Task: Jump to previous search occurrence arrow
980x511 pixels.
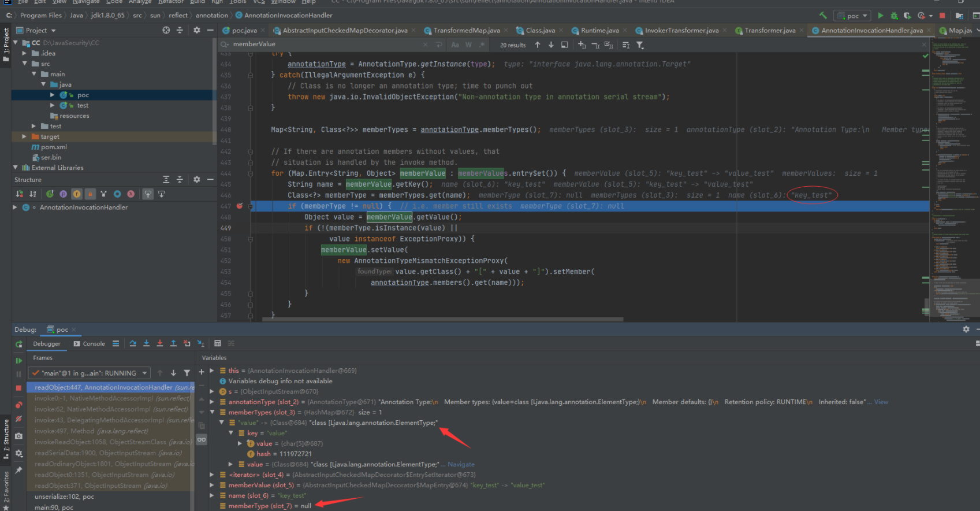Action: pos(538,45)
